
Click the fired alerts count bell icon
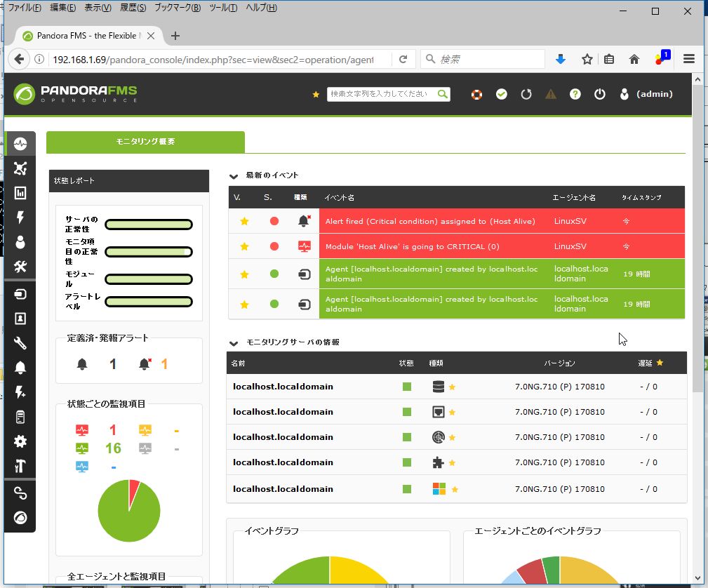point(145,364)
